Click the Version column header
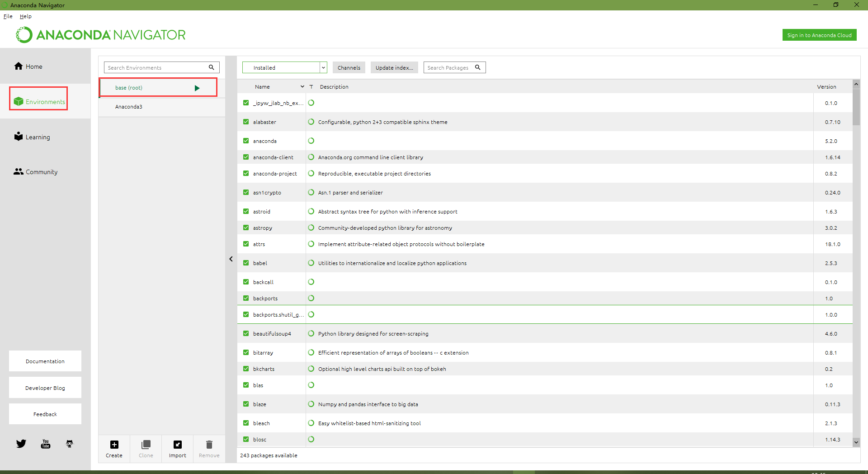Viewport: 868px width, 474px height. tap(826, 87)
